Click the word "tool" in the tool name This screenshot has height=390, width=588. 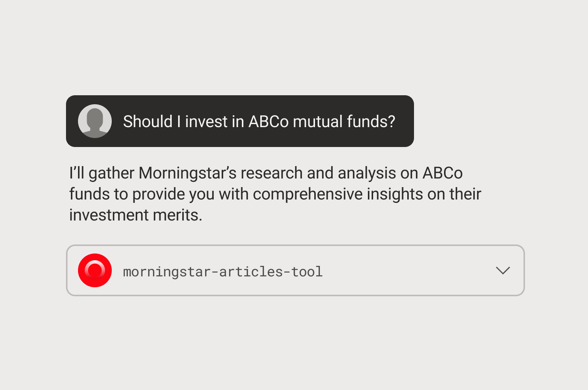(x=307, y=271)
